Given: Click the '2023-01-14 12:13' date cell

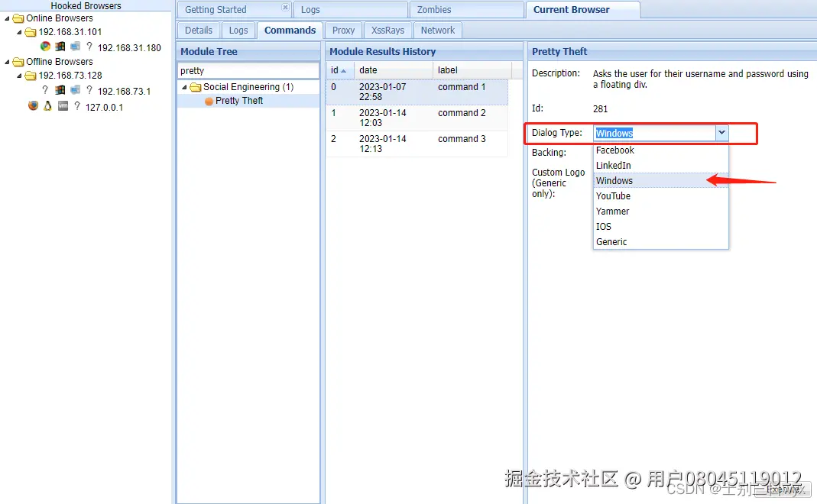Looking at the screenshot, I should (x=382, y=144).
